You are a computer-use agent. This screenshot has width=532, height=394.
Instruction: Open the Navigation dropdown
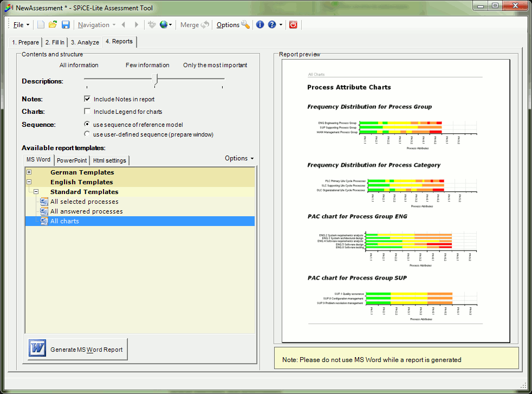click(x=96, y=25)
